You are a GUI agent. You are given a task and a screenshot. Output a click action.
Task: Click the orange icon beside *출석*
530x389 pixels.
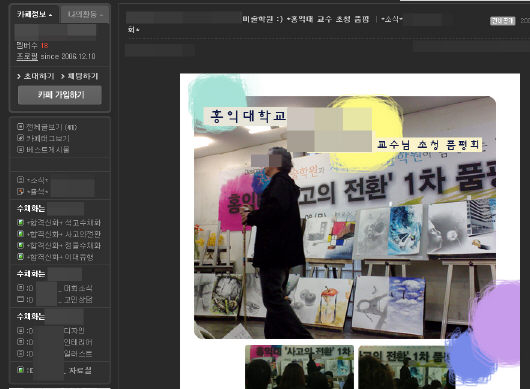pos(20,191)
